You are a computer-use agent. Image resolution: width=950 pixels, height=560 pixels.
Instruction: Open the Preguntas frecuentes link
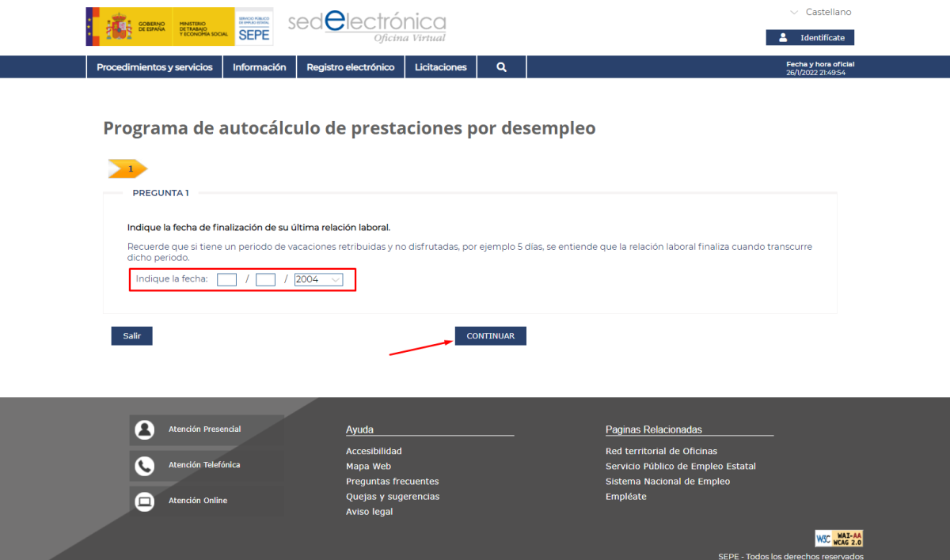pyautogui.click(x=392, y=481)
